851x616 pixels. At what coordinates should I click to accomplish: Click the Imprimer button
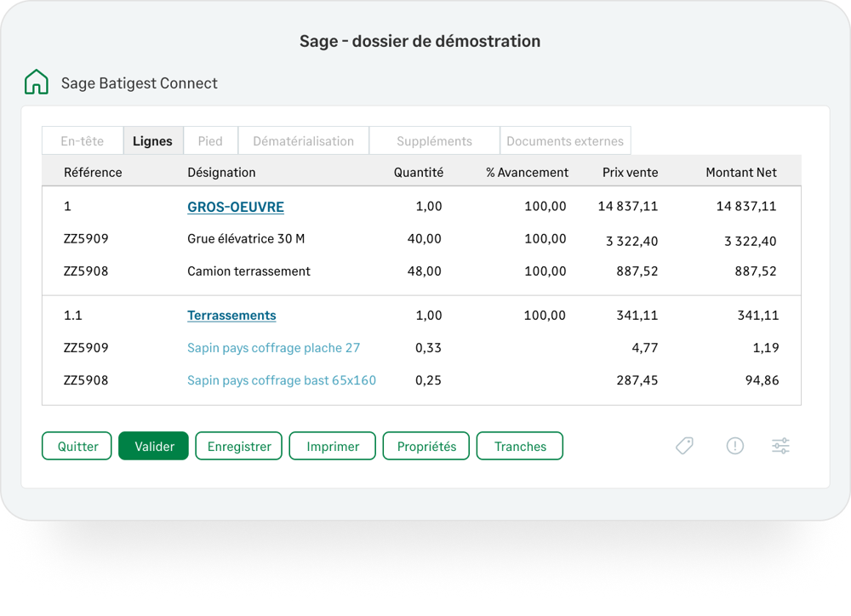point(333,446)
